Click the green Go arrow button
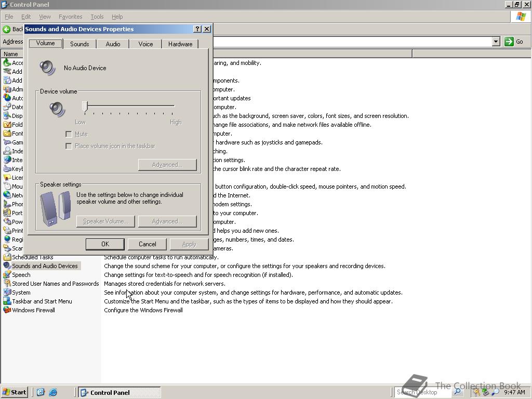 (x=509, y=42)
